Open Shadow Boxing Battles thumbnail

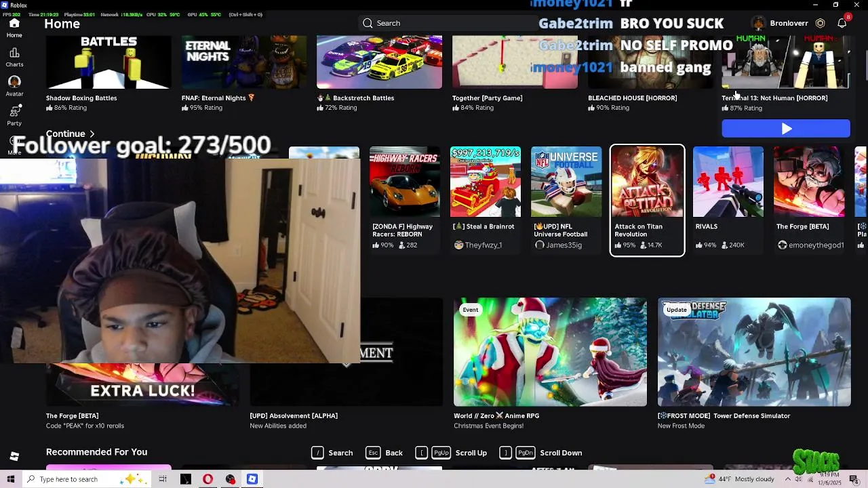[108, 62]
